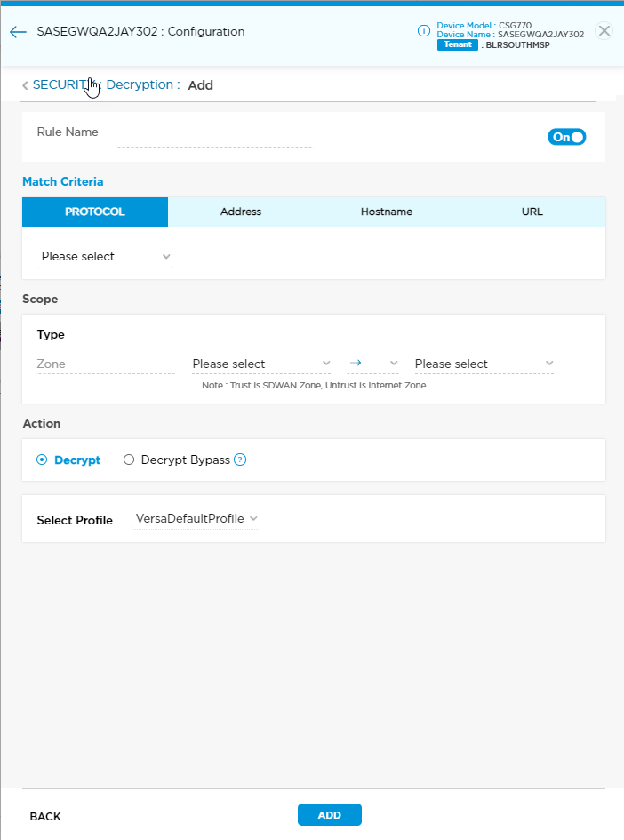The image size is (624, 840).
Task: Click the Rule Name input field
Action: point(214,137)
